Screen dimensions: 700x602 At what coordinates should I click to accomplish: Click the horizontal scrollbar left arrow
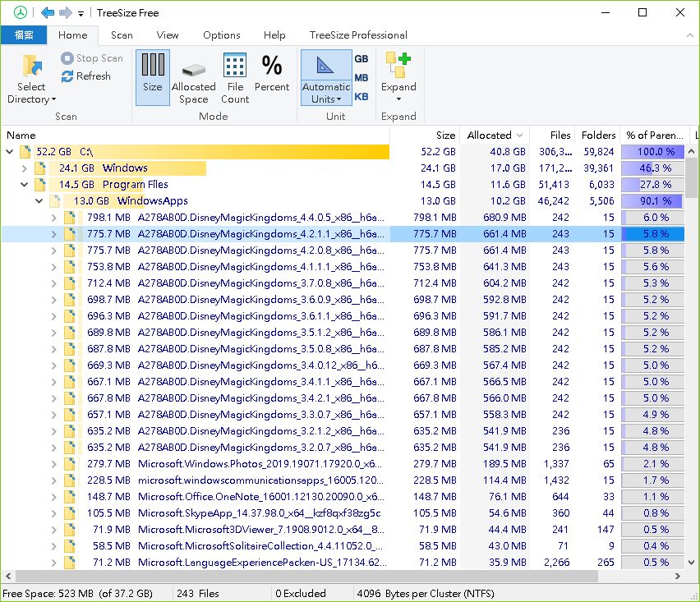coord(7,576)
